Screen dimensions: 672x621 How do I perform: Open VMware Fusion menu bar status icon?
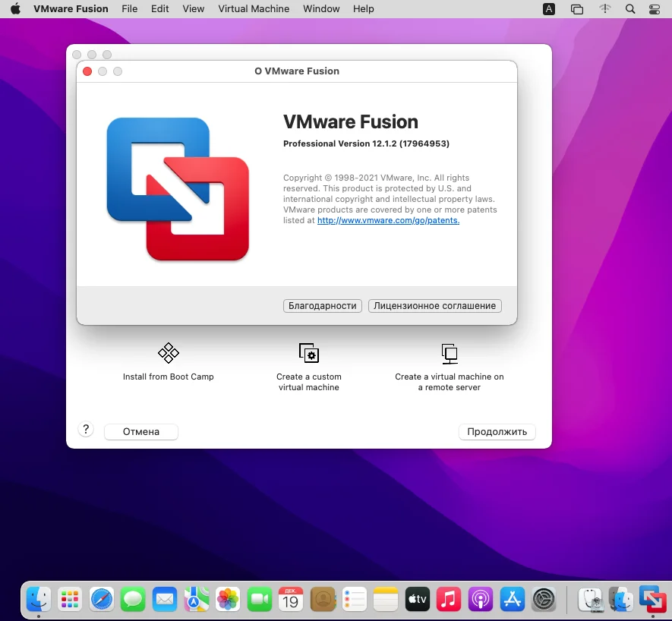tap(577, 9)
